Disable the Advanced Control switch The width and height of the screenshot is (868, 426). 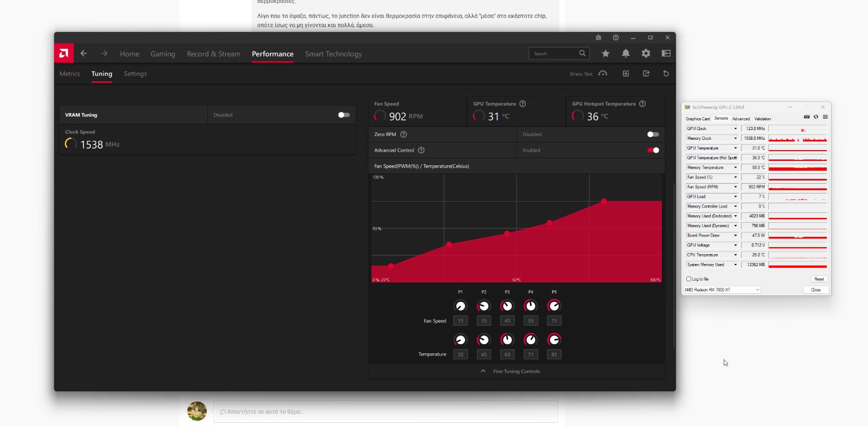point(653,150)
